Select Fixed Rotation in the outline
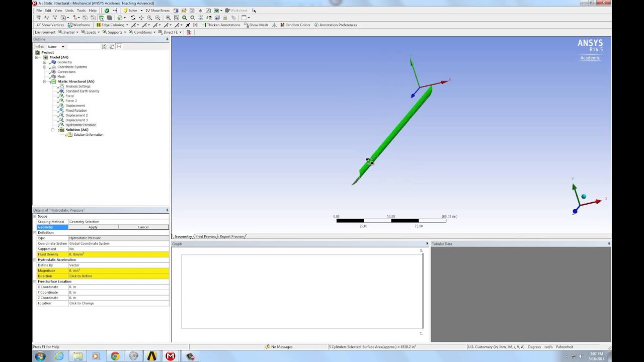The width and height of the screenshot is (644, 362). pos(76,111)
